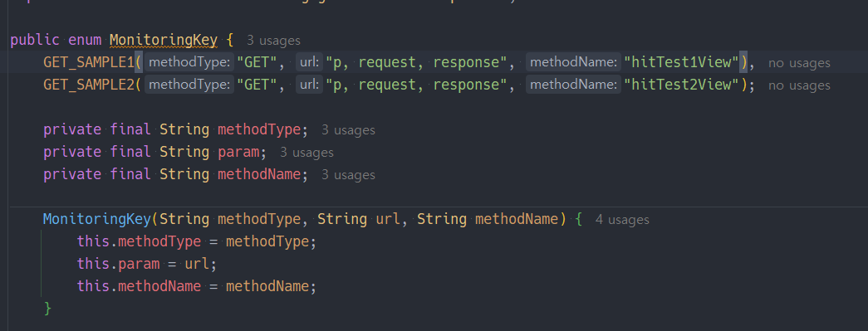
Task: Click the methodName: inlay hint on GET_SAMPLE2 line
Action: point(573,85)
